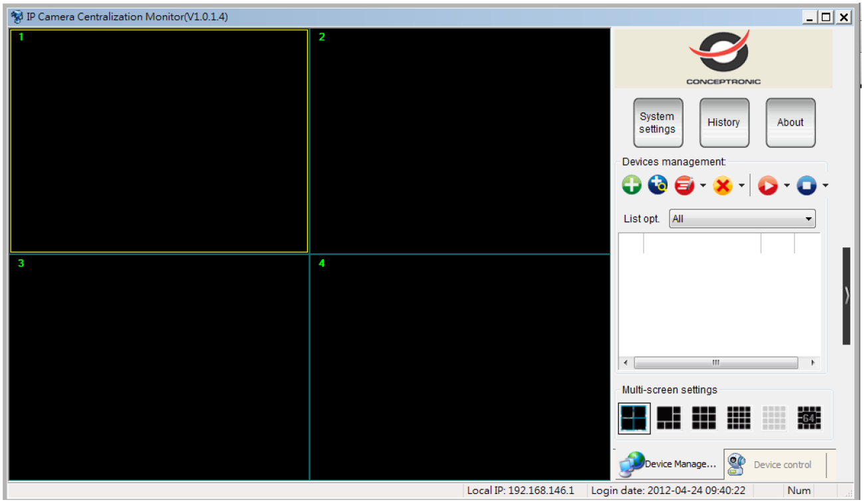Select the greyed-out 25-screen grid layout icon
This screenshot has width=867, height=504.
(x=774, y=418)
